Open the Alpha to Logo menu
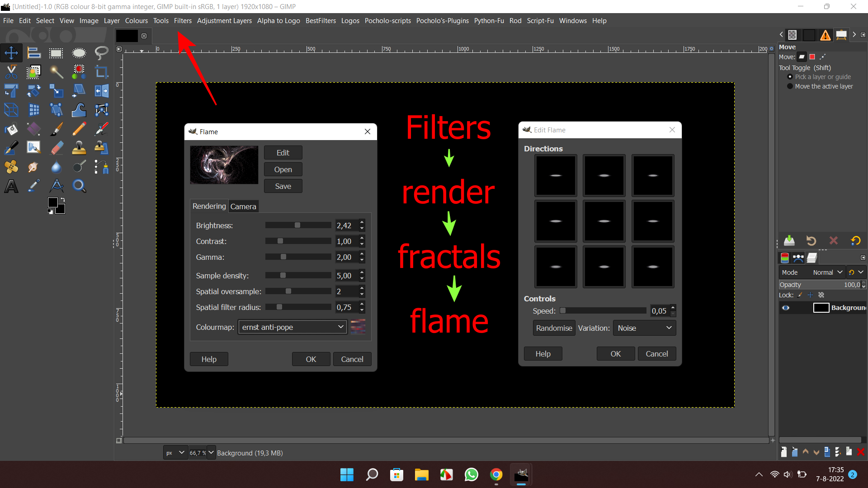Screen dimensions: 868x488 coord(278,21)
